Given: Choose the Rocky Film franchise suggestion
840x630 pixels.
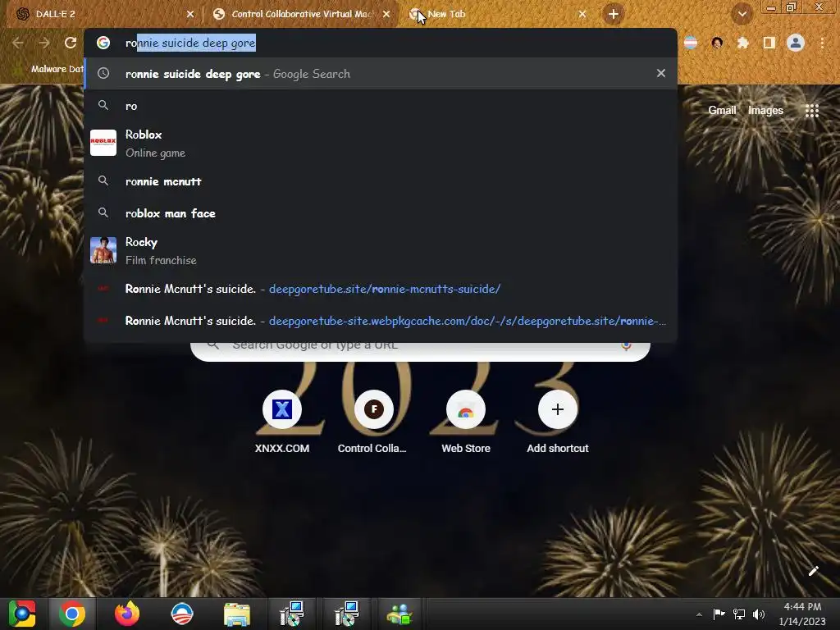Looking at the screenshot, I should click(x=381, y=251).
